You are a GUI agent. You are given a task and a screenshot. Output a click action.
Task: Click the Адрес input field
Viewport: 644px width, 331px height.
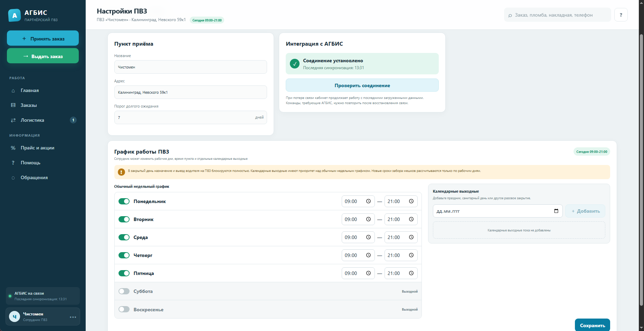tap(191, 92)
